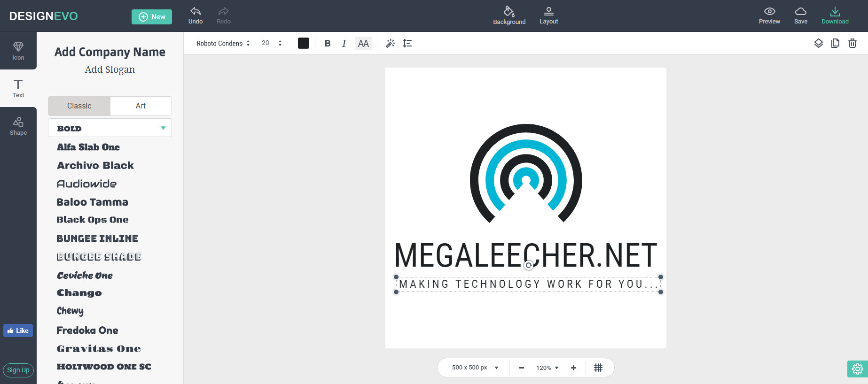This screenshot has width=868, height=384.
Task: Toggle italic formatting
Action: point(344,43)
